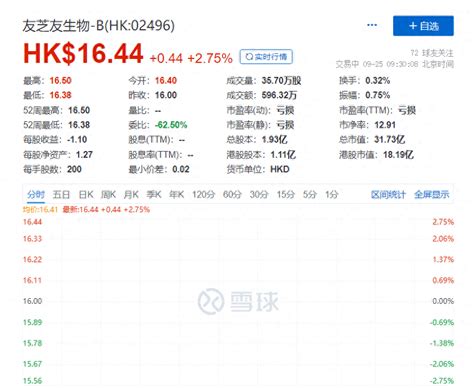Click the 15.56 price axis label
Screen dimensions: 474x388
32,381
